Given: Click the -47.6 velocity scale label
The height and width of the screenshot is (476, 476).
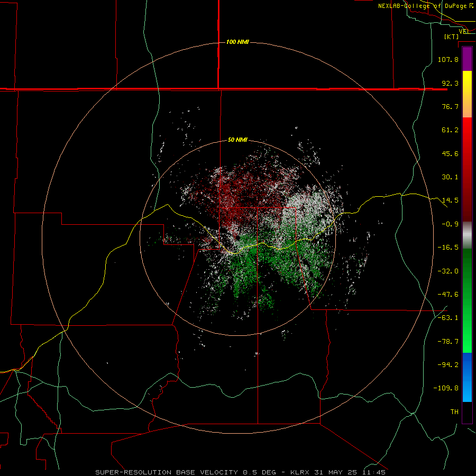Looking at the screenshot, I should (x=448, y=295).
